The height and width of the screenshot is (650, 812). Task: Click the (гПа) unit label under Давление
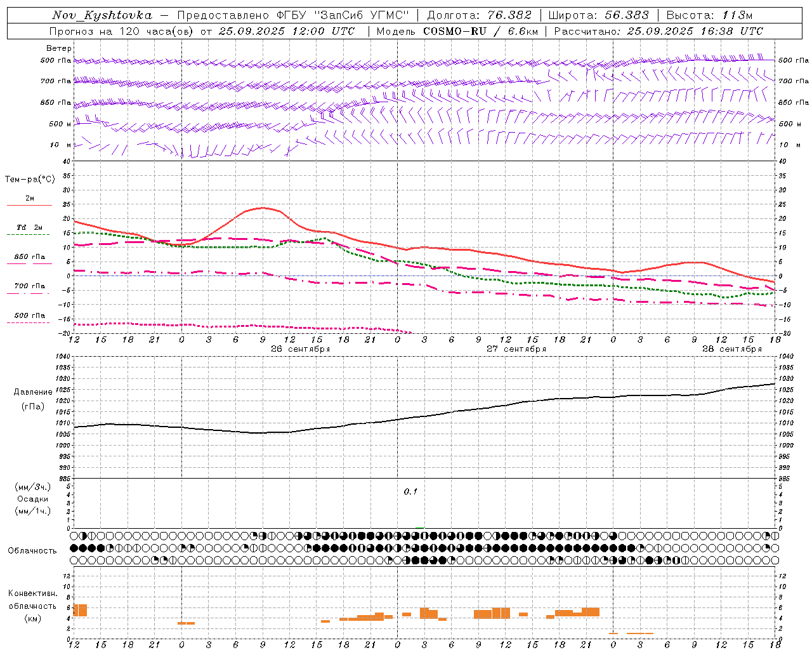click(x=32, y=407)
